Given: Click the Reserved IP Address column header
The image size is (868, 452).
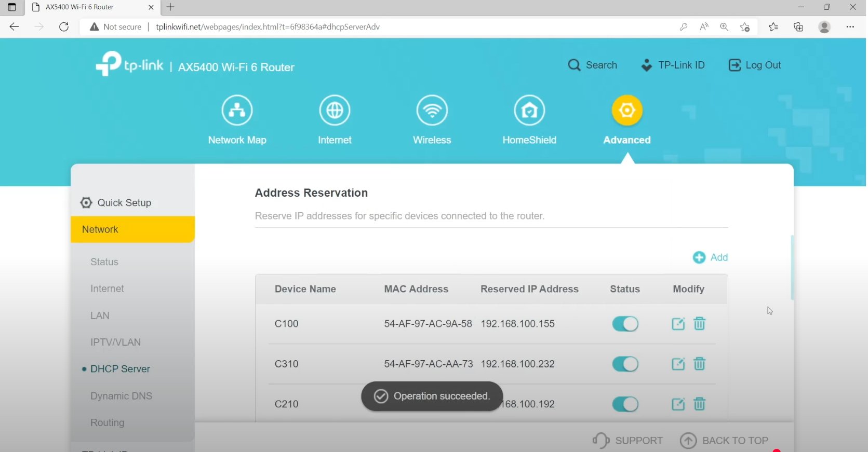Looking at the screenshot, I should [x=529, y=289].
